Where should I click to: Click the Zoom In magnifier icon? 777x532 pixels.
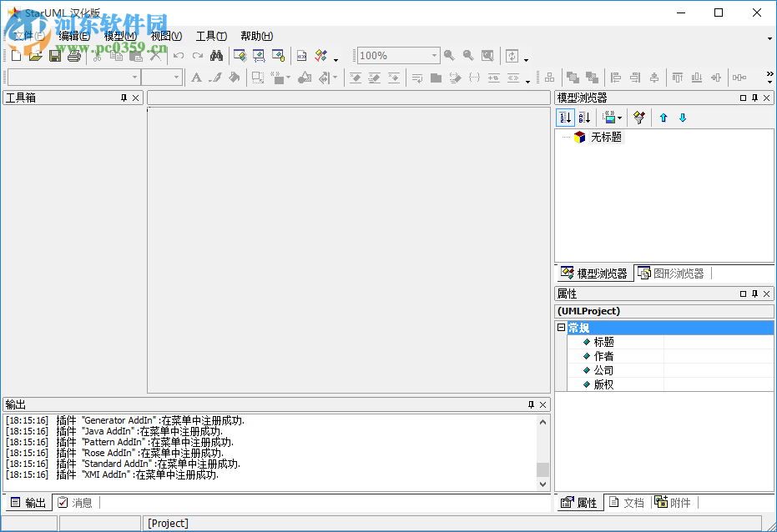point(449,55)
